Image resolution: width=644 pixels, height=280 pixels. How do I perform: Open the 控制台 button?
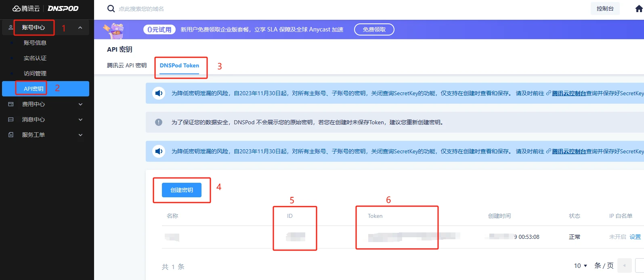point(605,8)
